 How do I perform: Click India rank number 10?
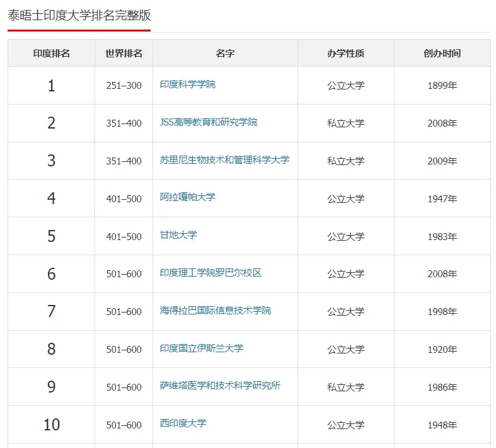(51, 425)
